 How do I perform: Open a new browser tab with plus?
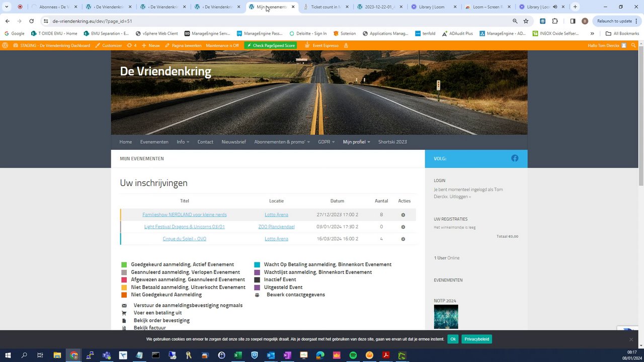coord(575,7)
